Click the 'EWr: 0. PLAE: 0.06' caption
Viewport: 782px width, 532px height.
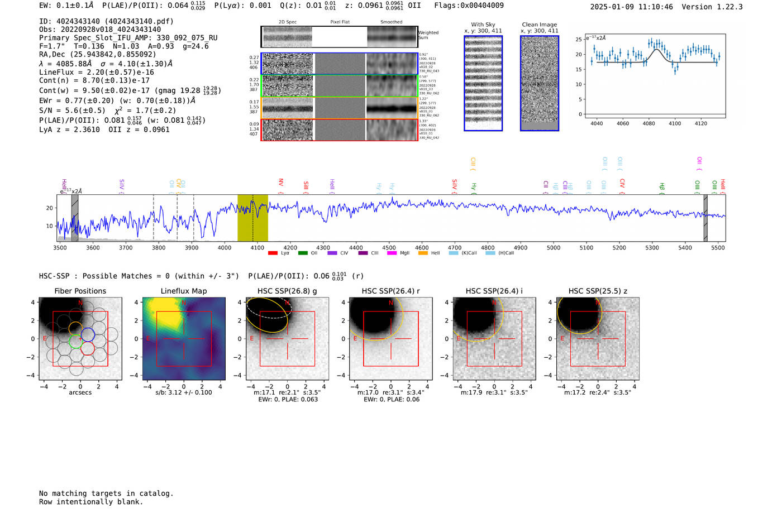392,400
